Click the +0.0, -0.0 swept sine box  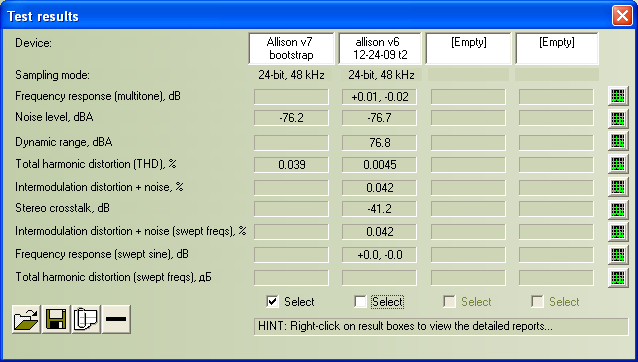tap(379, 255)
